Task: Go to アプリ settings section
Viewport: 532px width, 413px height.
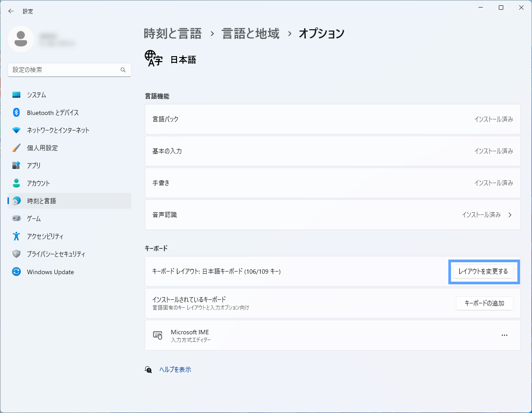Action: pos(69,166)
